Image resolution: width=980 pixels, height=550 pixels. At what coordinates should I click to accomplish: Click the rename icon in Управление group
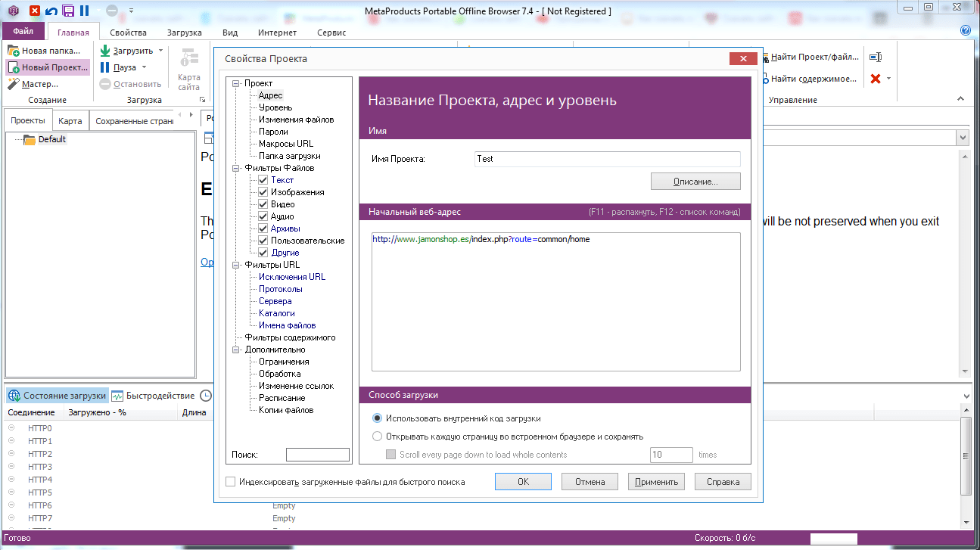point(876,57)
